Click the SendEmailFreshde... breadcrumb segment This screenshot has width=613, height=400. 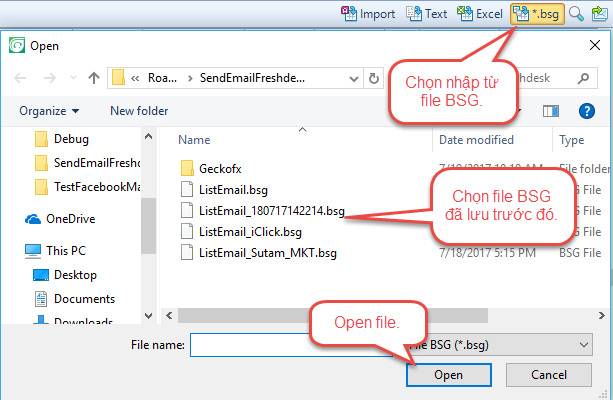click(252, 78)
